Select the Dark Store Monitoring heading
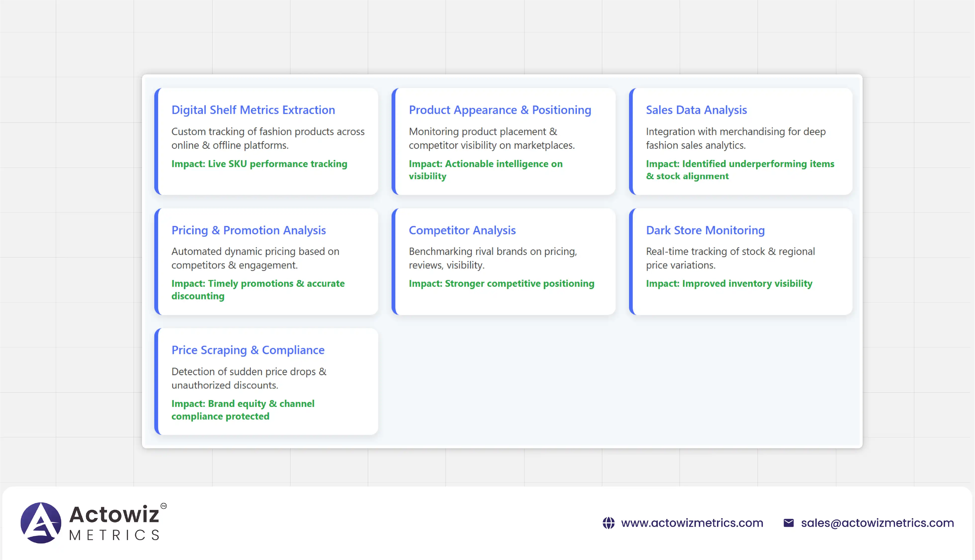The height and width of the screenshot is (560, 975). pyautogui.click(x=705, y=230)
